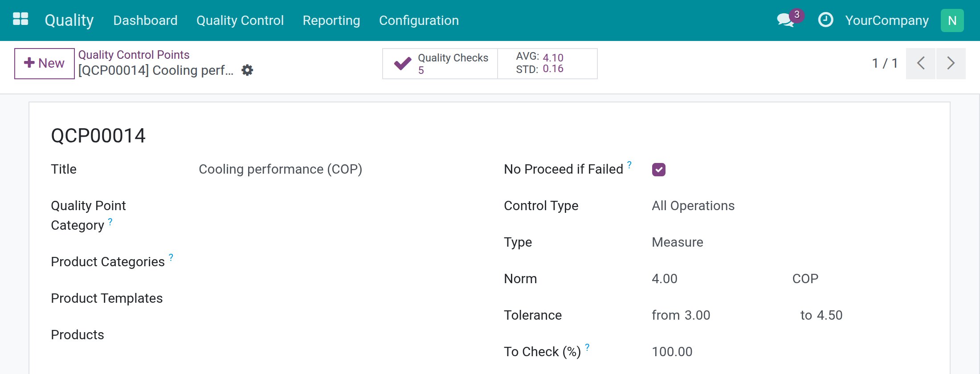Click the gear actions icon beside record title
Viewport: 980px width, 374px height.
tap(247, 70)
